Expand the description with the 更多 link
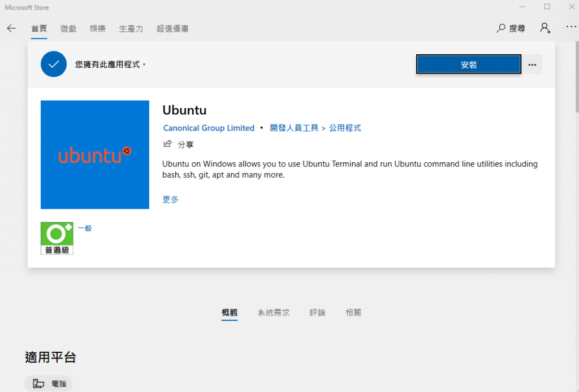579x392 pixels. click(170, 200)
